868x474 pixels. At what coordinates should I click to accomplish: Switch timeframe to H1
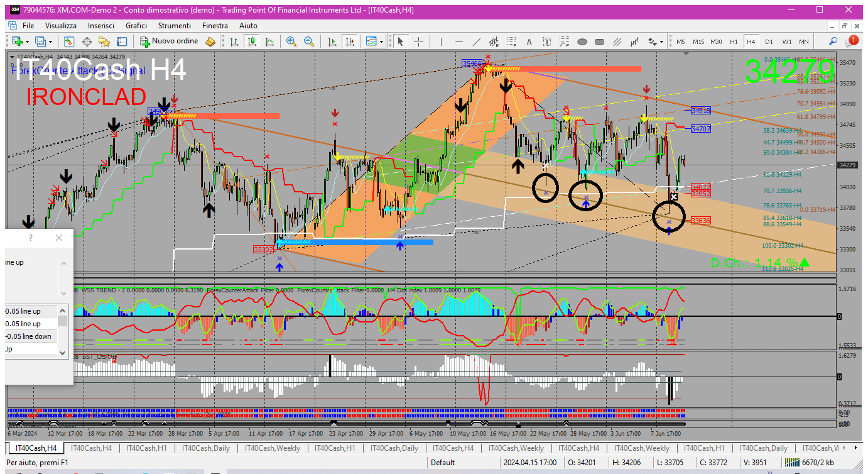coord(734,41)
